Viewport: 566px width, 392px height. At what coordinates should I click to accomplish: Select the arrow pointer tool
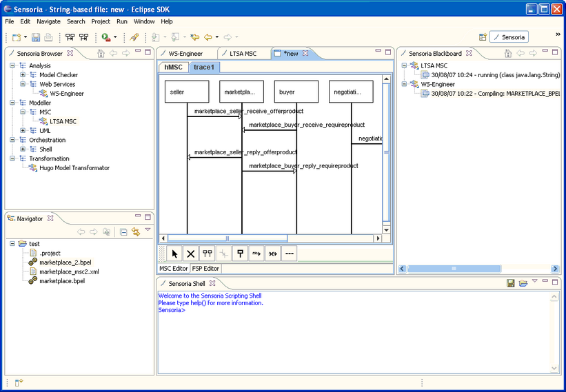point(174,254)
